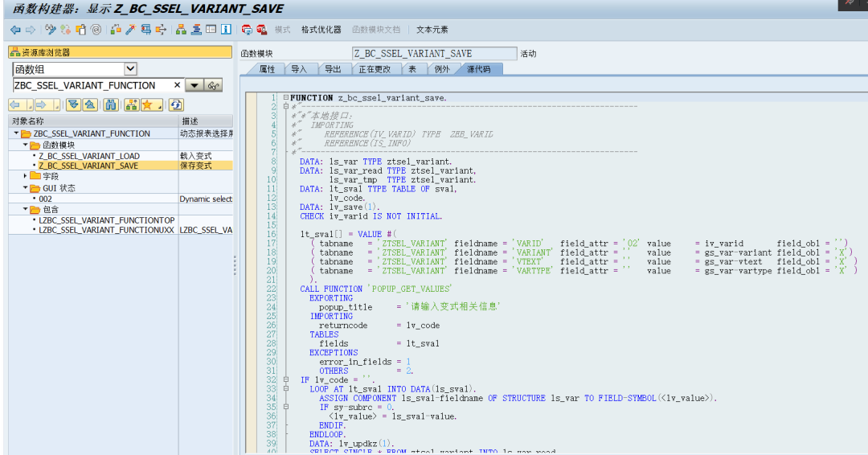Image resolution: width=868 pixels, height=455 pixels.
Task: Fold the LOOP AT block at line 33
Action: [x=285, y=388]
